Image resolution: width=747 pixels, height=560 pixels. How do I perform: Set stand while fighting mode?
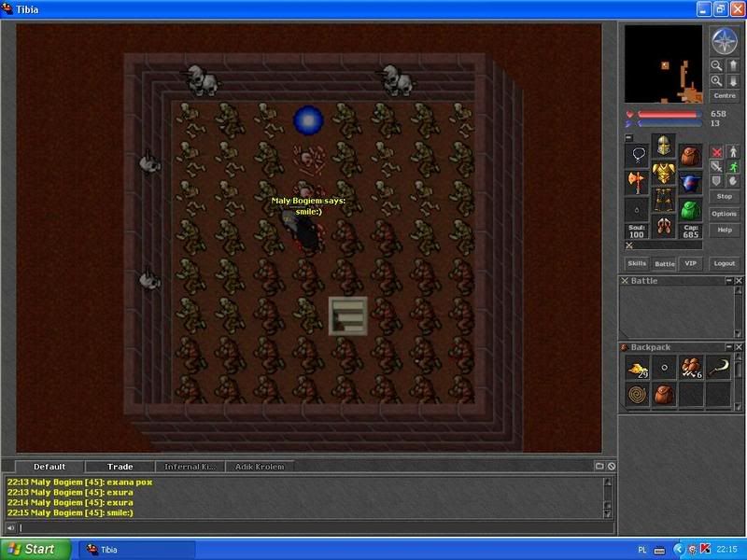pos(733,152)
